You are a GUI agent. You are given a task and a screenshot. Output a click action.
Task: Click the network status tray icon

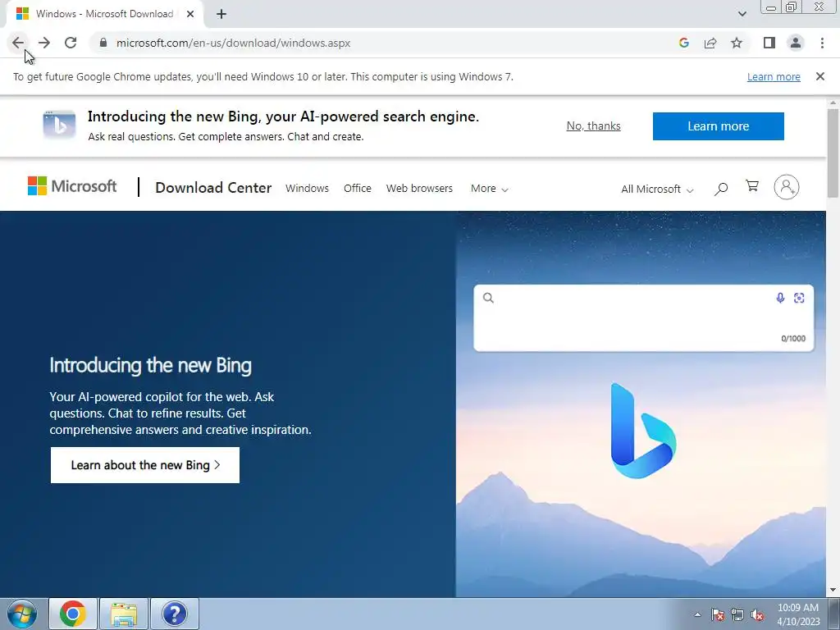pyautogui.click(x=737, y=615)
